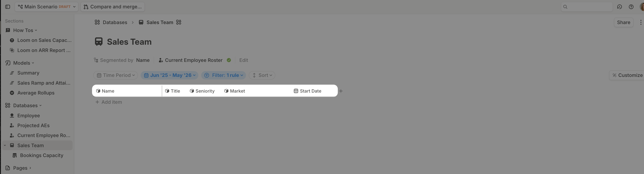Click database grid icon beside Sales Team breadcrumb
644x174 pixels.
(x=179, y=22)
